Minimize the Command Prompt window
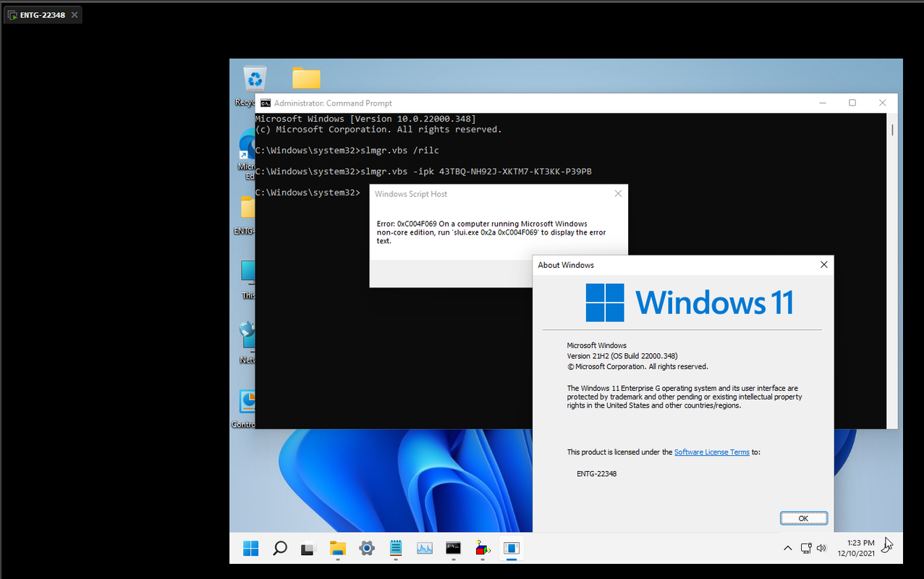The width and height of the screenshot is (924, 579). pos(822,103)
